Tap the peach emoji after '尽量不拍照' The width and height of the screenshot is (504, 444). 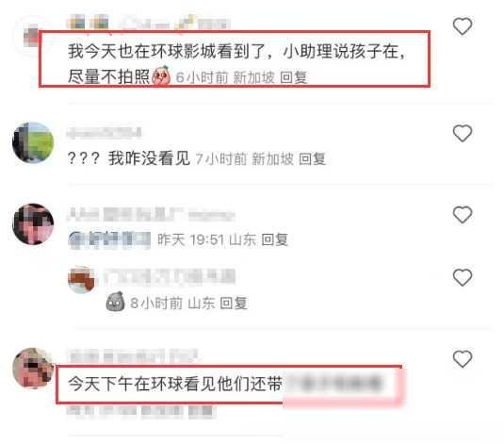coord(161,76)
